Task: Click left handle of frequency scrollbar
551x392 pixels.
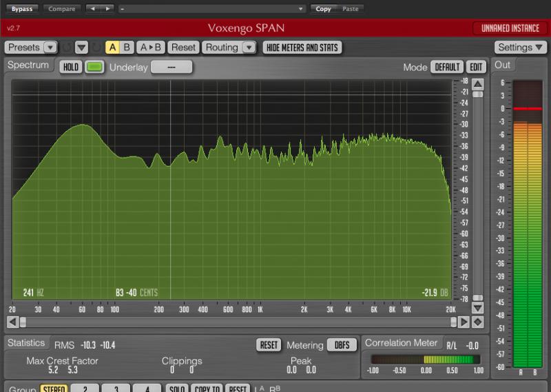Action: tap(23, 322)
